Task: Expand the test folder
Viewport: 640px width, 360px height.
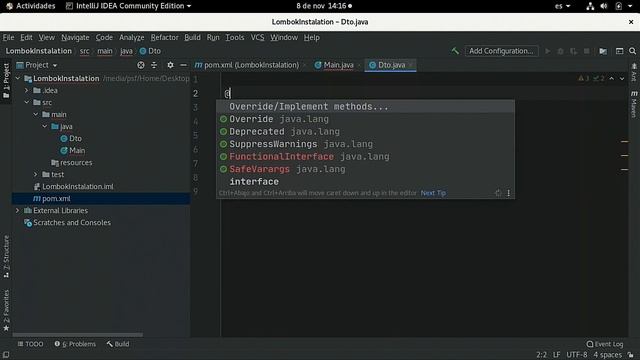Action: pos(36,174)
